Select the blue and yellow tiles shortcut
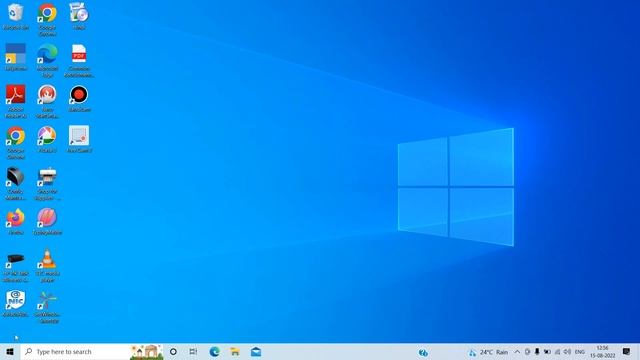Screen dimensions: 640x360 coord(16,57)
